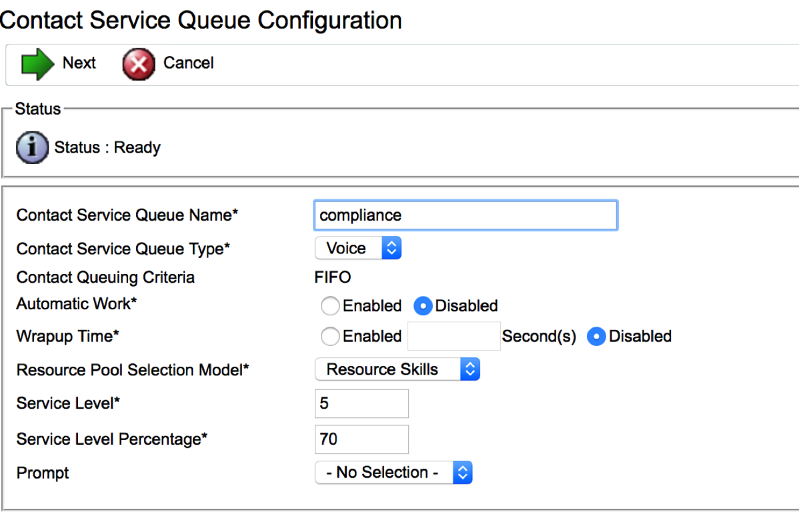Screen dimensions: 799x532
Task: Open the Contact Service Queue Type dropdown
Action: (357, 249)
